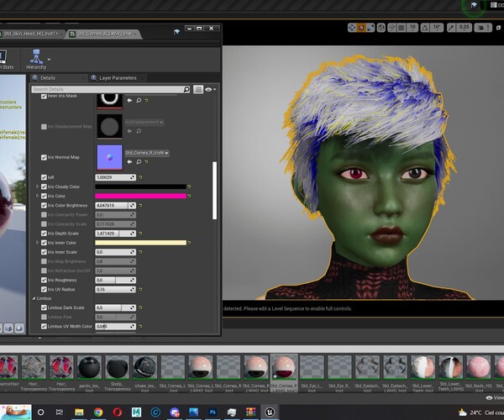This screenshot has height=420, width=504.
Task: Open the eye view options dropdown
Action: pos(211,89)
